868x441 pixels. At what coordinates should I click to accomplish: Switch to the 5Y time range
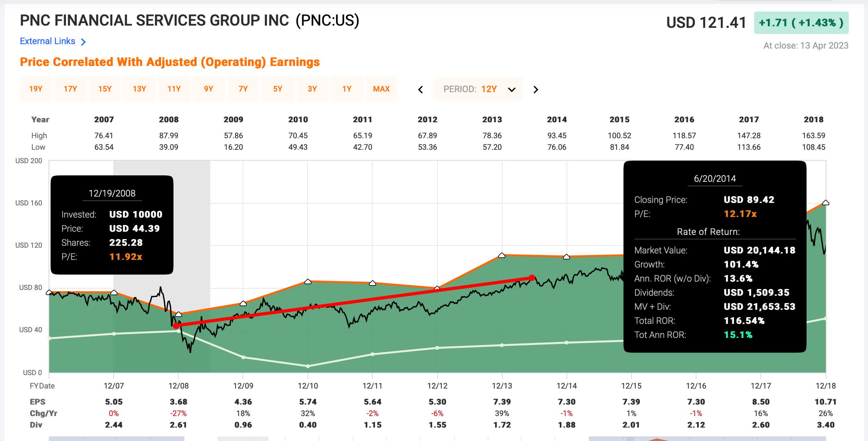pos(277,89)
